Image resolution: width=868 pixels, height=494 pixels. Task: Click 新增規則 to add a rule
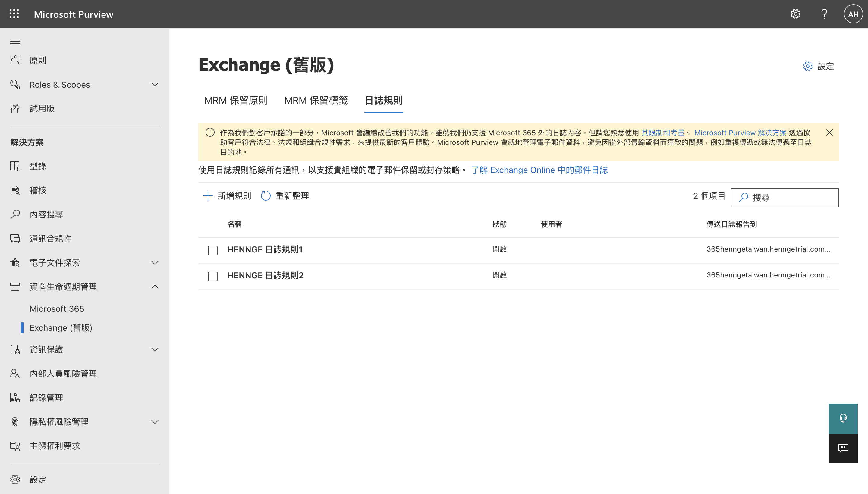point(227,196)
